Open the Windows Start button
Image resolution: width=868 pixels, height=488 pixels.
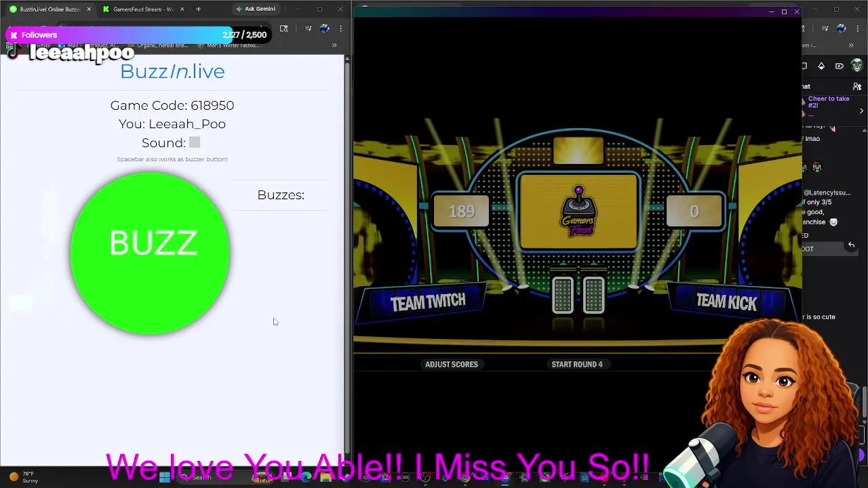(x=164, y=477)
